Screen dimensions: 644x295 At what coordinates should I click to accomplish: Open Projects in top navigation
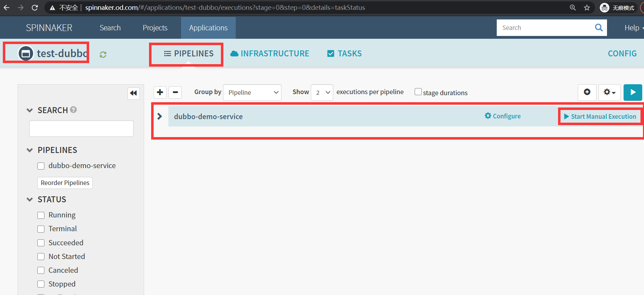point(155,28)
